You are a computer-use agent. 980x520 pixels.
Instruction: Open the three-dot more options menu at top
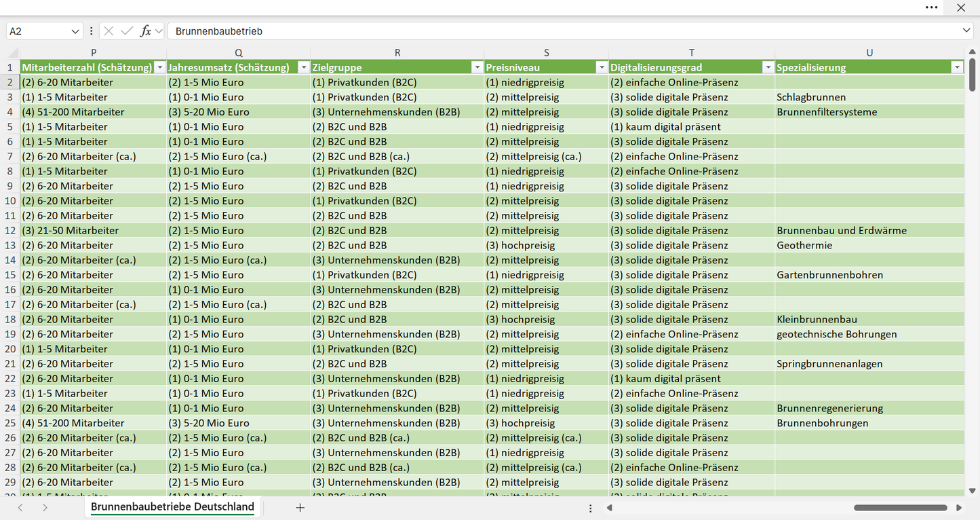pyautogui.click(x=932, y=7)
